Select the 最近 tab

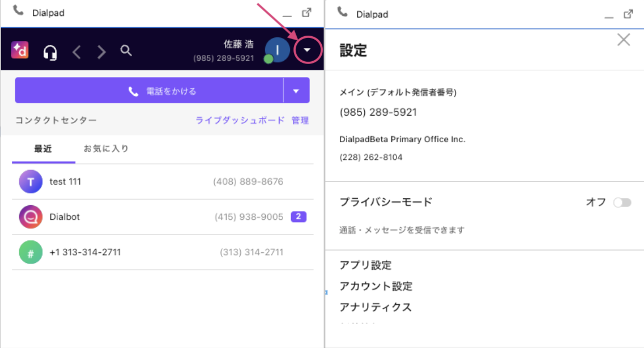[x=43, y=149]
